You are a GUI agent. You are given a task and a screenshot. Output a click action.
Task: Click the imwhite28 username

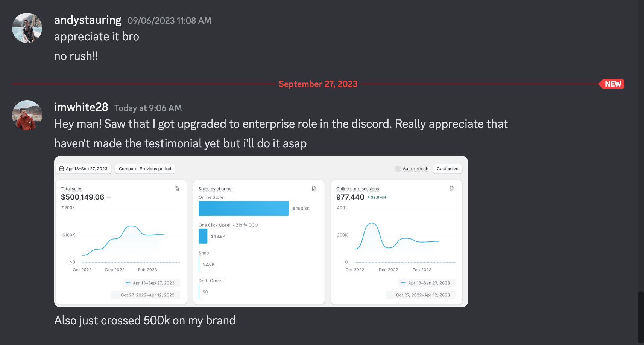click(x=81, y=107)
